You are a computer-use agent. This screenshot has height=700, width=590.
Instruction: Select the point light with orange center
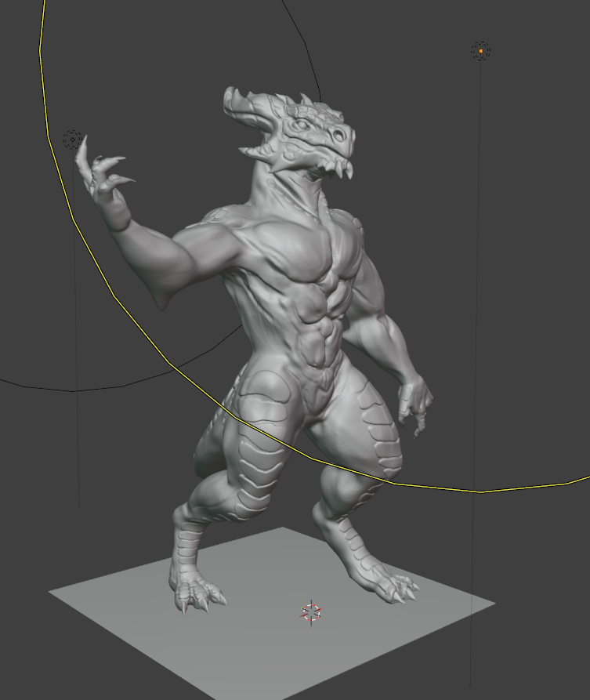tap(480, 51)
